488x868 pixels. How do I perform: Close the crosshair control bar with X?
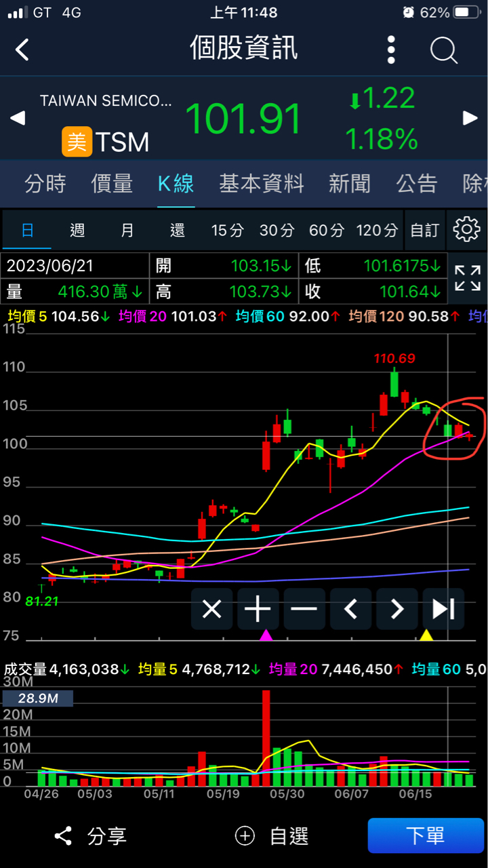point(212,609)
